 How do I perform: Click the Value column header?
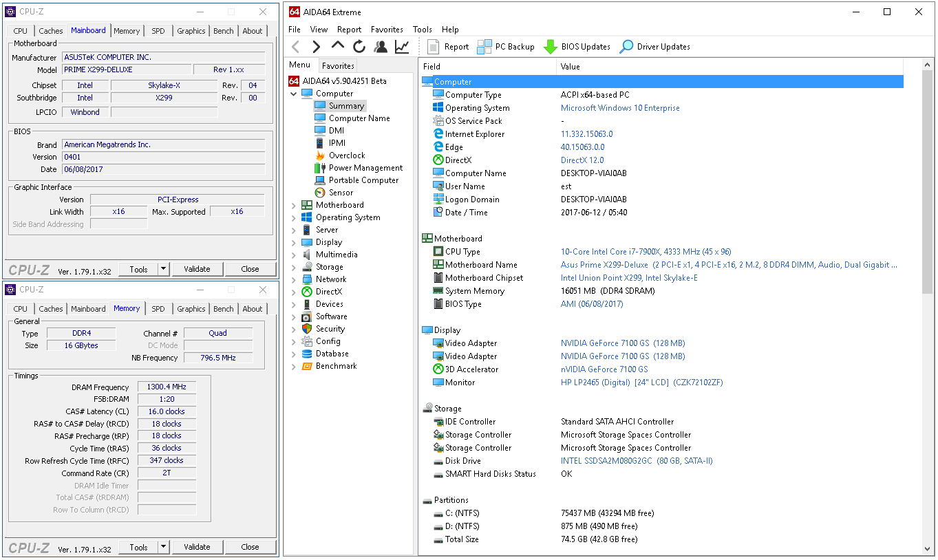(x=730, y=67)
